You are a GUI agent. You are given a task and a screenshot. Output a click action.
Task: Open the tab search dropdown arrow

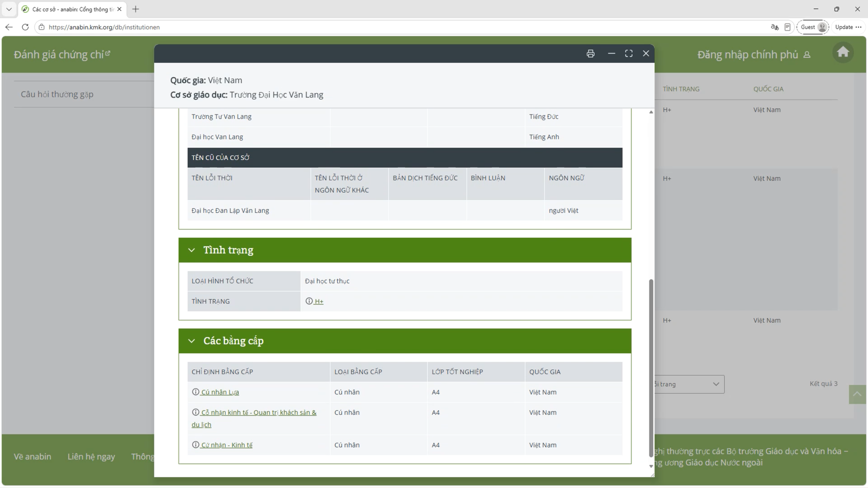coord(9,9)
